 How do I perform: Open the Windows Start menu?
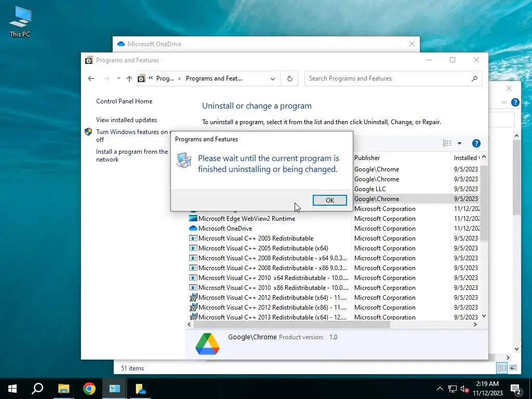click(x=12, y=389)
